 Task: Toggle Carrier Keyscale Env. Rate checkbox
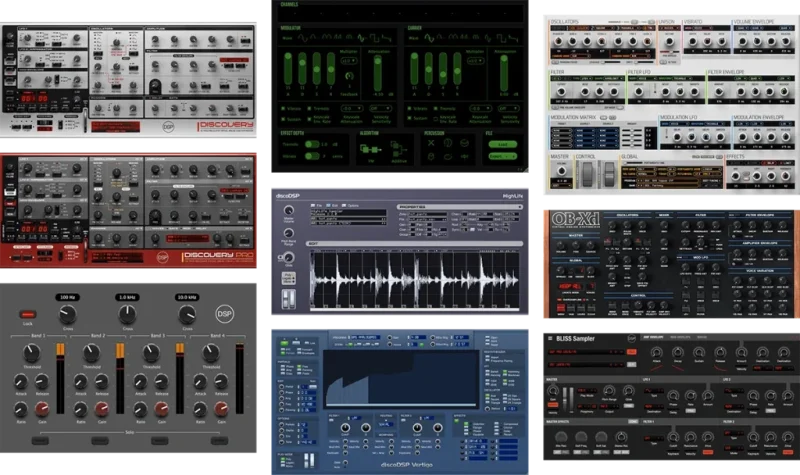(x=436, y=119)
